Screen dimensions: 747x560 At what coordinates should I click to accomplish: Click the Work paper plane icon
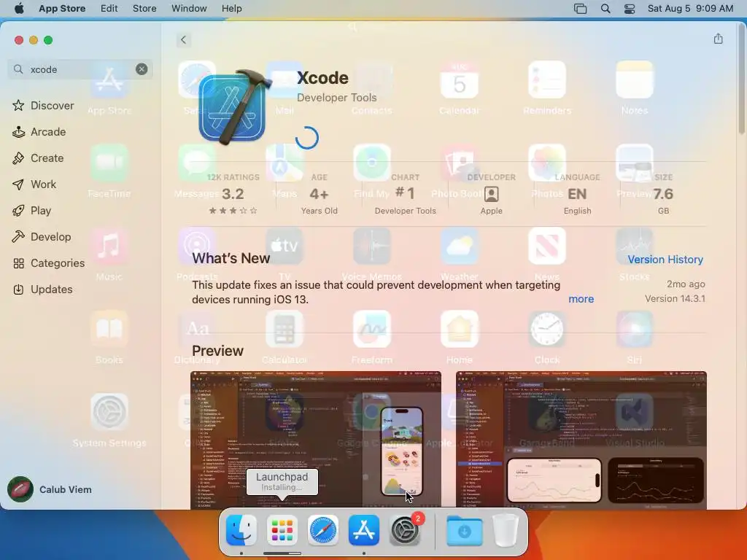[18, 184]
